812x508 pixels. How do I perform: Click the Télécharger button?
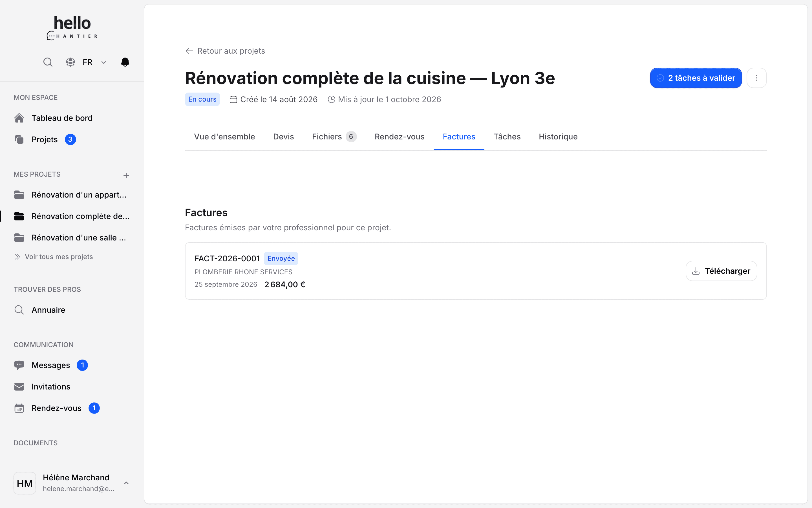[721, 271]
